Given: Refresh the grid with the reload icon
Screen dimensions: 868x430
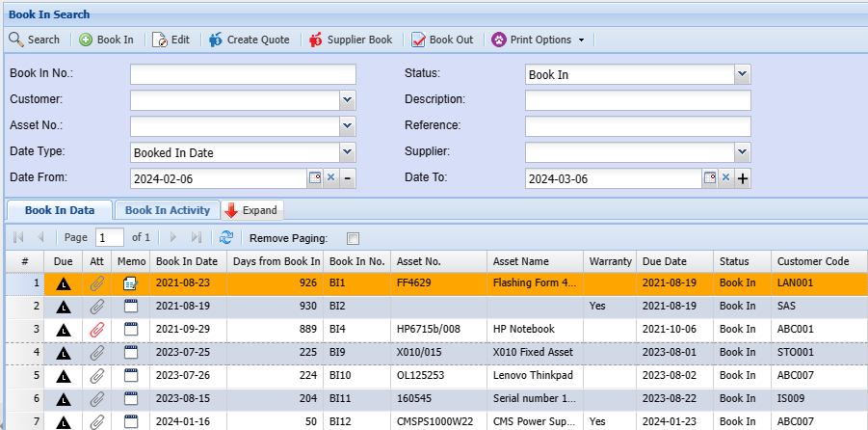Looking at the screenshot, I should click(226, 237).
